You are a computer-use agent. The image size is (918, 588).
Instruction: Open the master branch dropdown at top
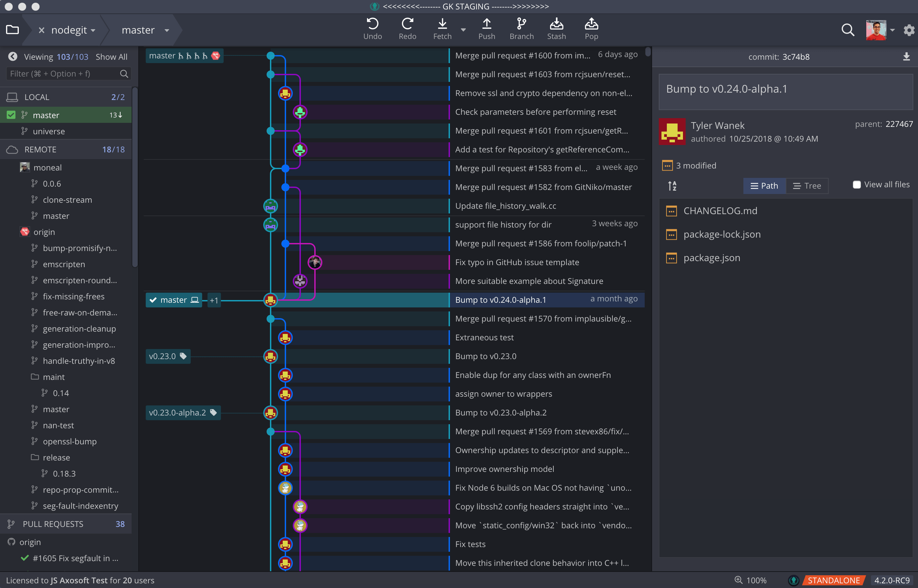coord(167,30)
